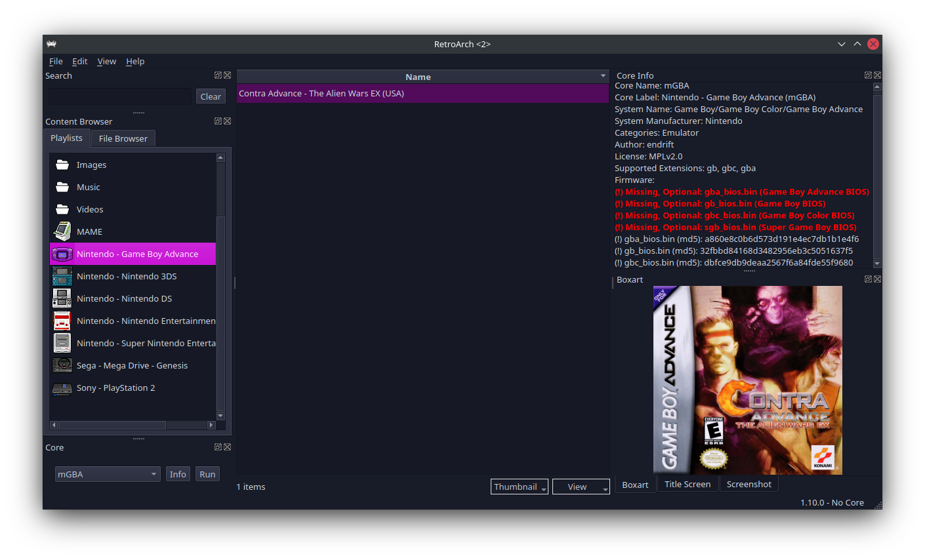Open the File menu
Image resolution: width=925 pixels, height=560 pixels.
pyautogui.click(x=56, y=61)
